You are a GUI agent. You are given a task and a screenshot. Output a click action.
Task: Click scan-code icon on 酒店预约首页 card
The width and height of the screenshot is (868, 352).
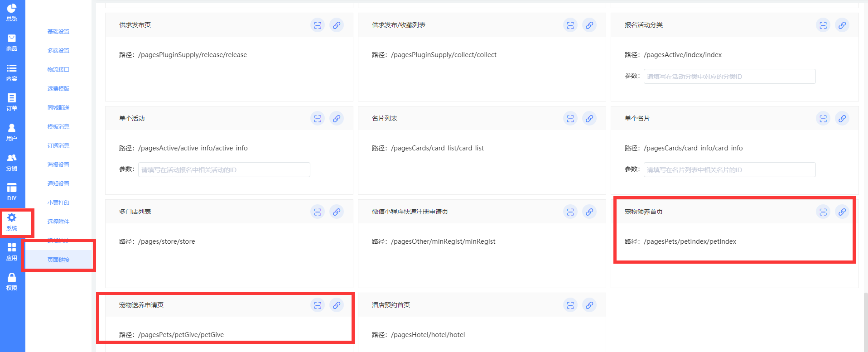pyautogui.click(x=570, y=305)
